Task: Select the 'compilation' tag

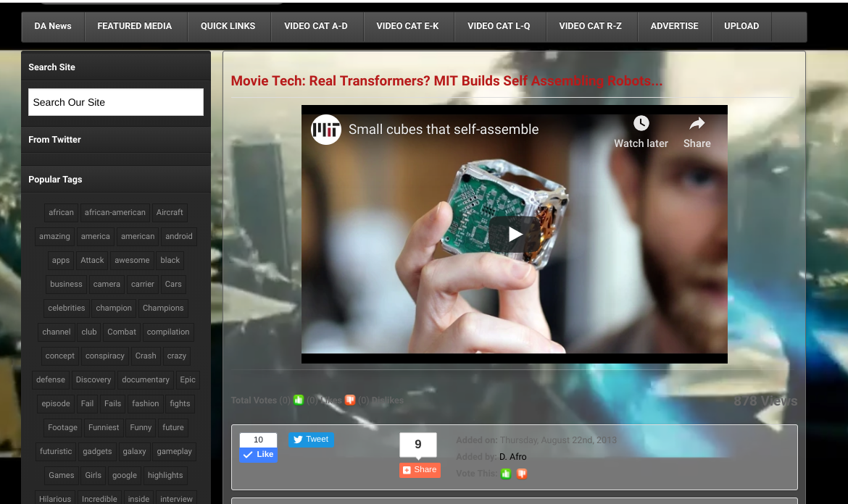Action: [168, 332]
